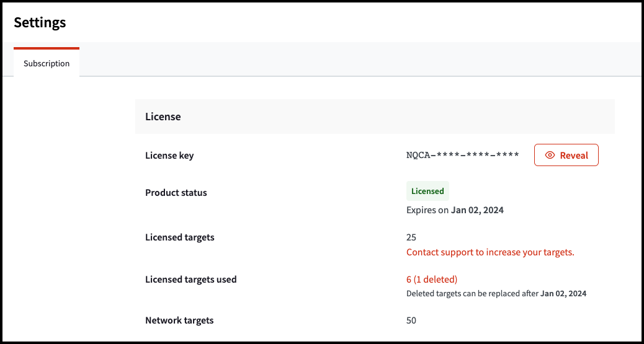Viewport: 644px width, 344px height.
Task: Select the masked license key NQCA text
Action: 462,156
